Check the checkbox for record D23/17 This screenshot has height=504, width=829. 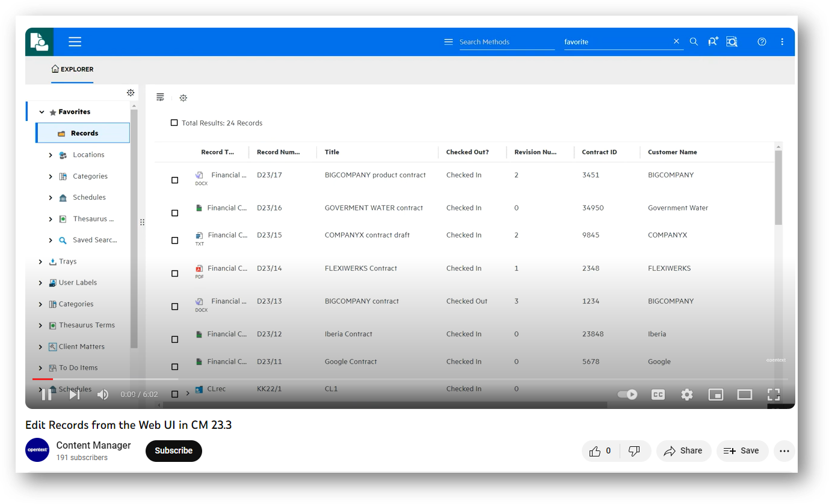[x=174, y=180]
